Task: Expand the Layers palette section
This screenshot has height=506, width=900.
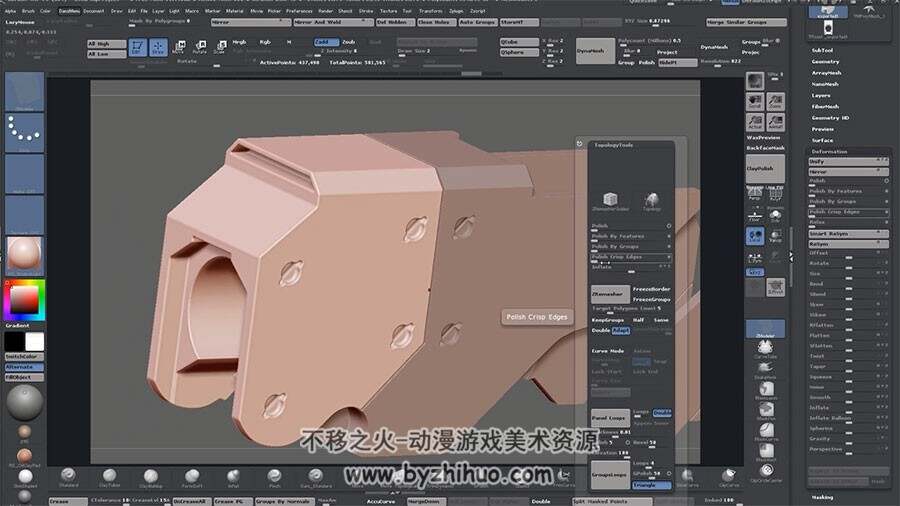Action: pos(821,95)
